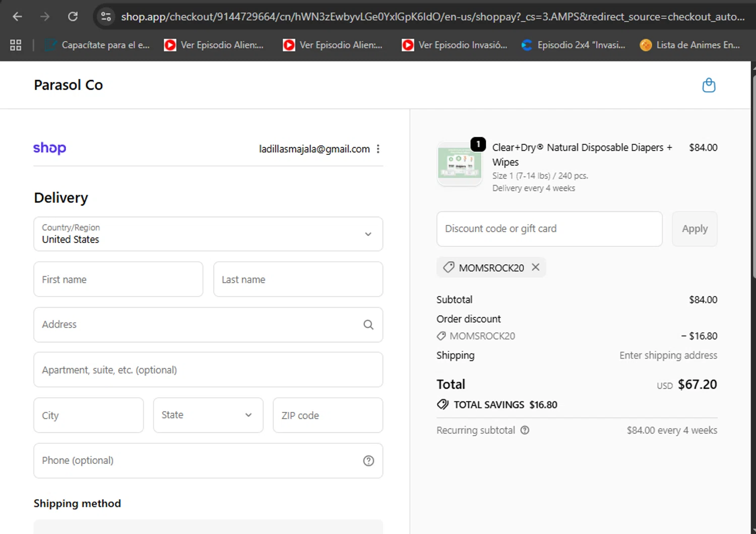This screenshot has width=756, height=534.
Task: Click the ZIP code field
Action: 328,416
